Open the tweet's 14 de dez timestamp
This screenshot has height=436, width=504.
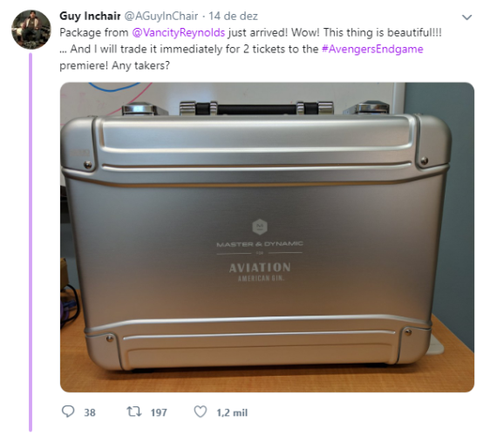(x=233, y=16)
